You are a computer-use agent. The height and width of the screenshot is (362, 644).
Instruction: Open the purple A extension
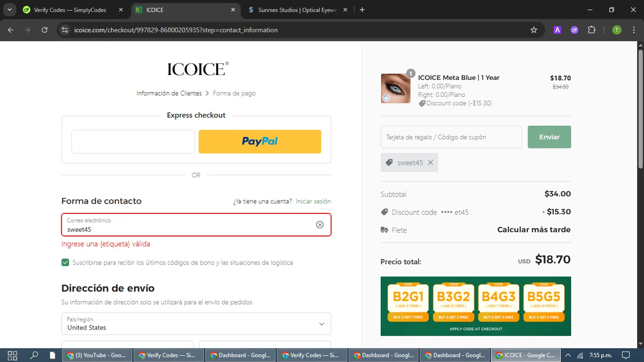tap(557, 30)
